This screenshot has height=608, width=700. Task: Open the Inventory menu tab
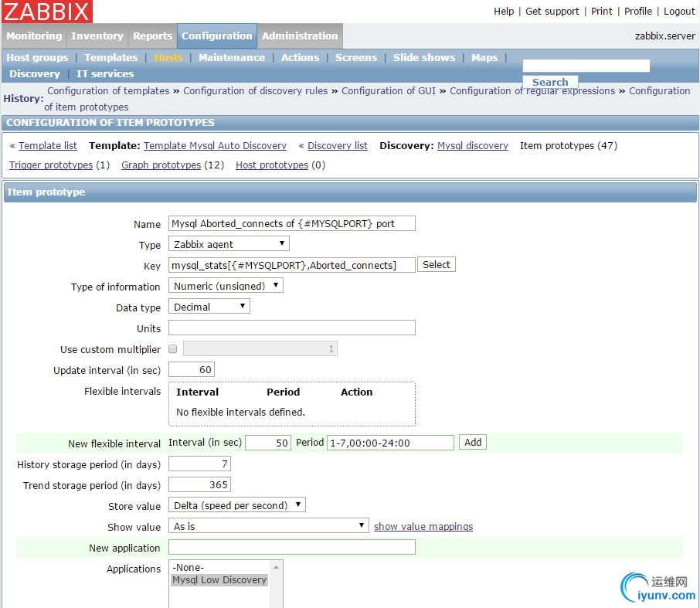click(x=97, y=36)
